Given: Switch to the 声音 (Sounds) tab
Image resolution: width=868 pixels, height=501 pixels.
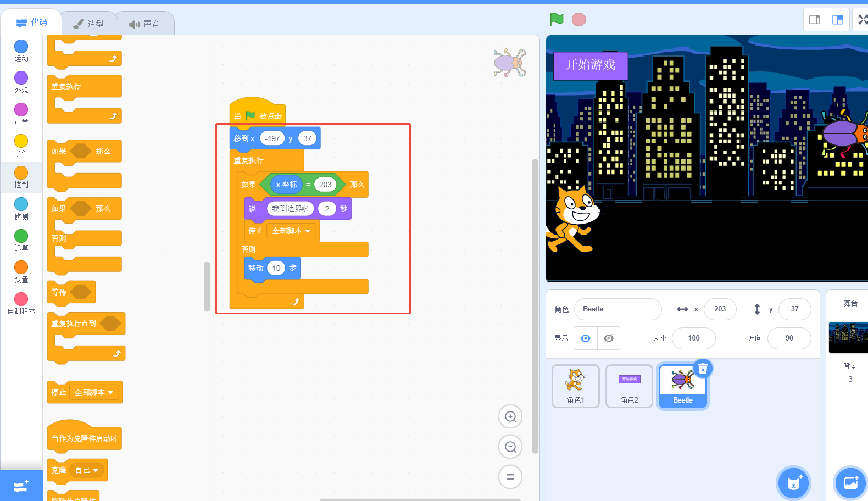Looking at the screenshot, I should 145,24.
